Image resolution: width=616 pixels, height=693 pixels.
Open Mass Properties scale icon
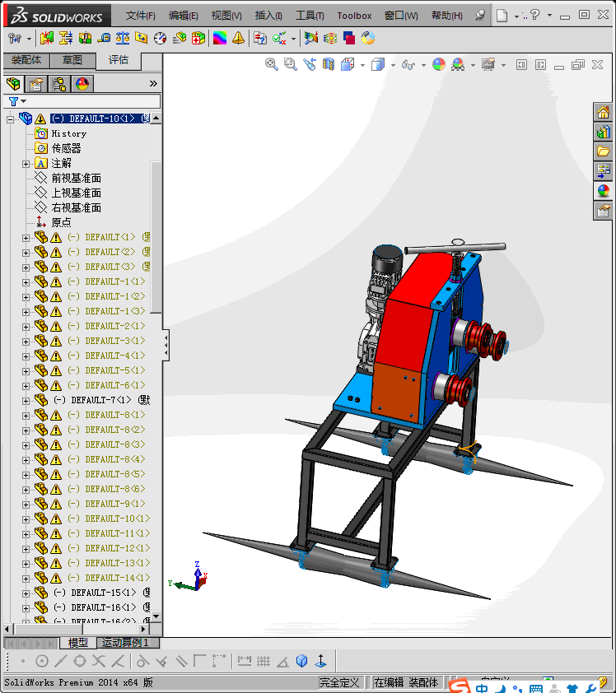click(x=123, y=39)
